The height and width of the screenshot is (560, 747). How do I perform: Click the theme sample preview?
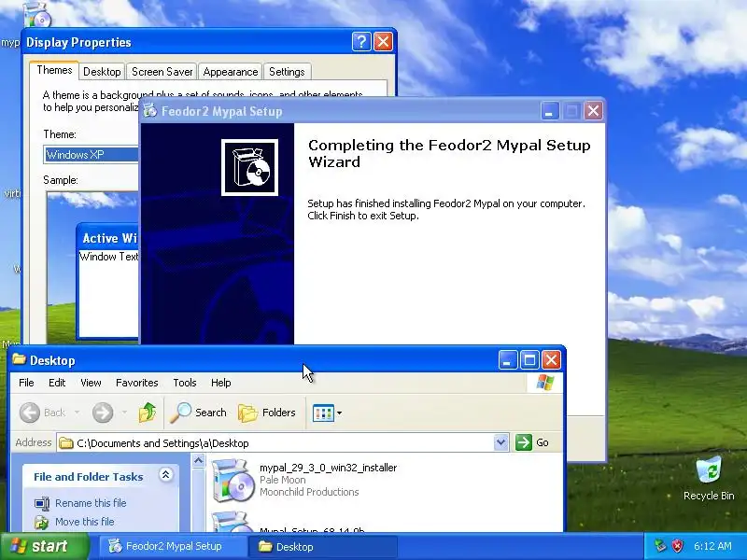[x=92, y=266]
